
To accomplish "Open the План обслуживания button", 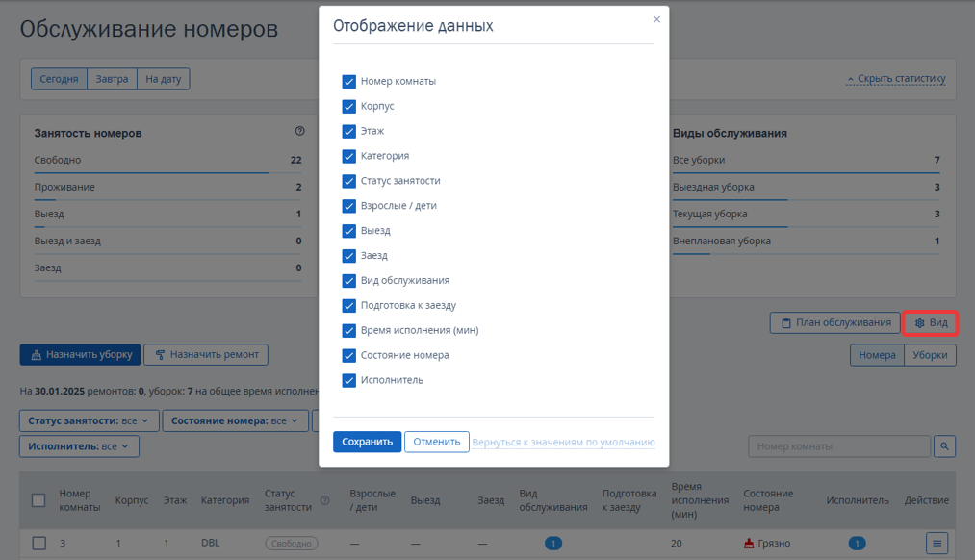I will point(835,322).
